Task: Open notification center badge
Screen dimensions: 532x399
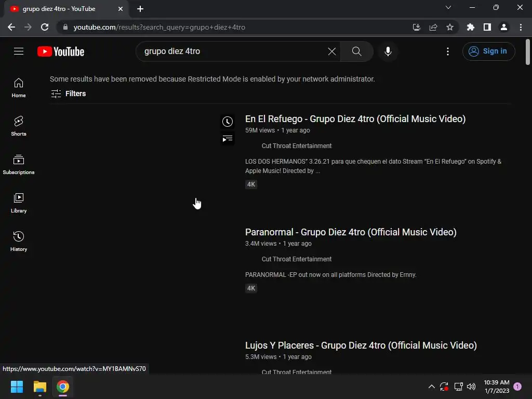Action: coord(517,387)
